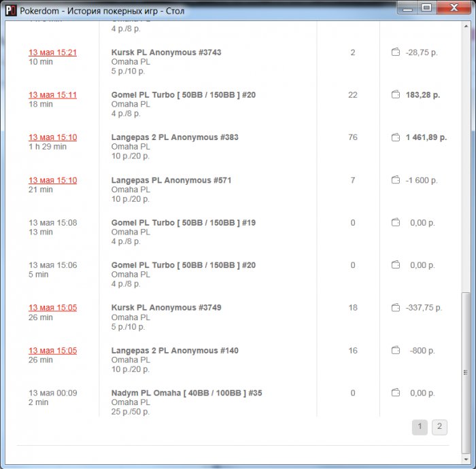
Task: Minimize the Pokerdom history window
Action: coord(408,7)
